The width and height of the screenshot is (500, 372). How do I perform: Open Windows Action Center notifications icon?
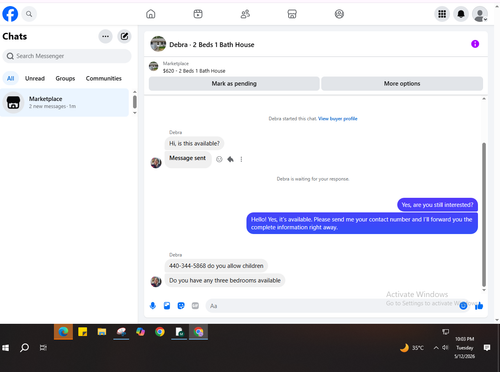487,348
